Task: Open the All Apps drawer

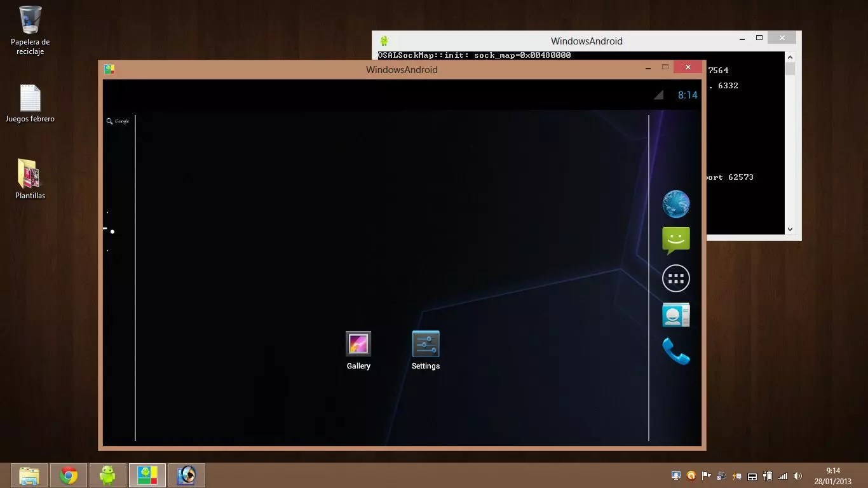Action: [675, 278]
